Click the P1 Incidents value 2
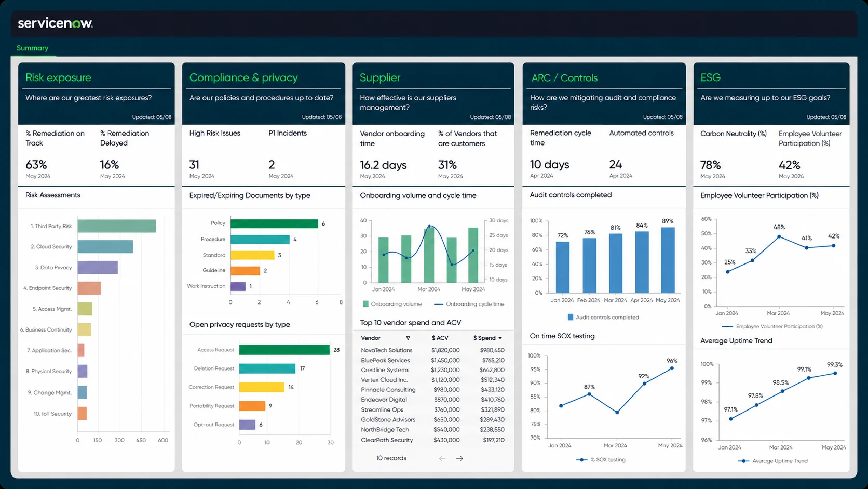This screenshot has width=868, height=489. click(x=272, y=165)
